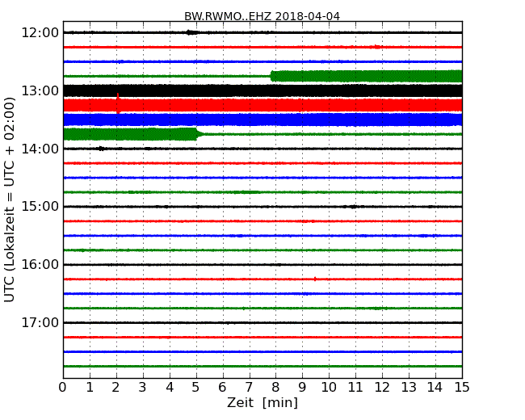The height and width of the screenshot is (420, 525).
Task: Click x-axis tick label 12
Action: (382, 388)
